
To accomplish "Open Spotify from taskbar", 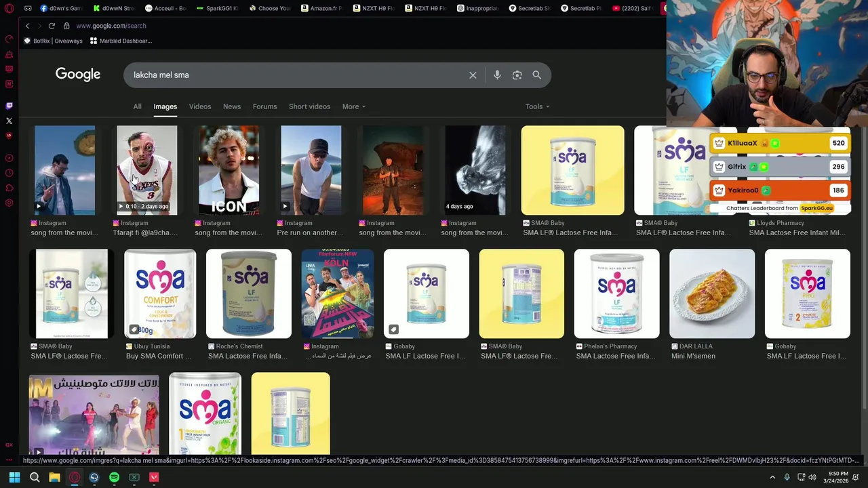I will click(x=114, y=477).
